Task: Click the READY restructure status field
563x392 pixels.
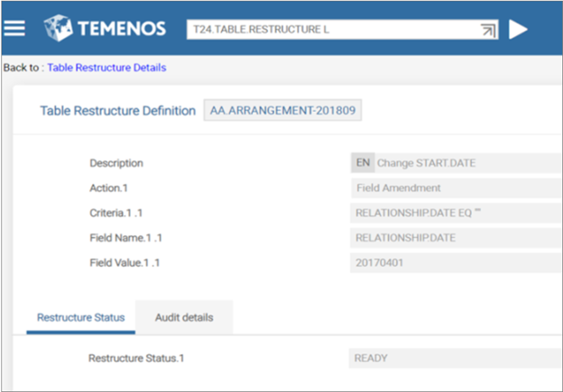Action: (x=454, y=358)
